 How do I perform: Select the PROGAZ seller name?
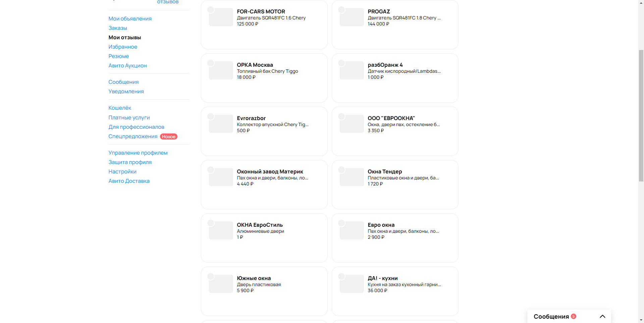(379, 11)
